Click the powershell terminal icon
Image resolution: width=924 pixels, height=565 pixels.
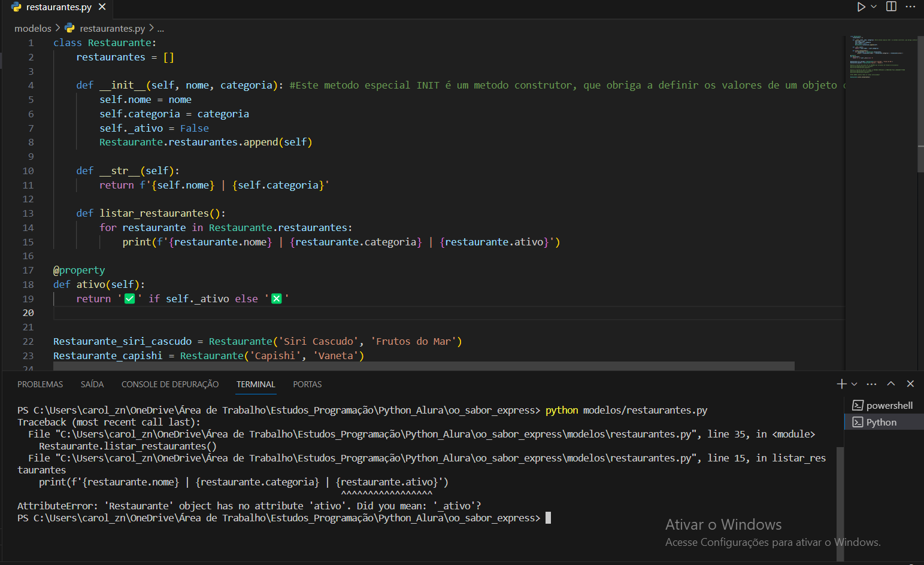(x=858, y=405)
